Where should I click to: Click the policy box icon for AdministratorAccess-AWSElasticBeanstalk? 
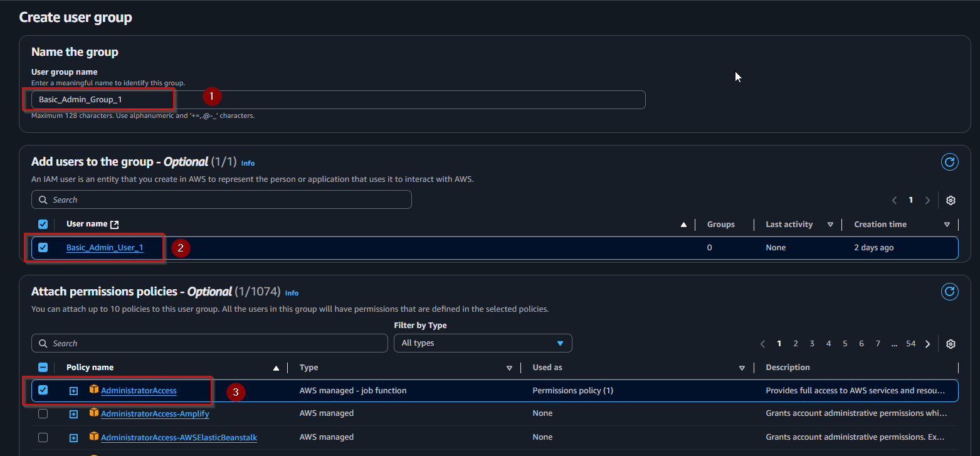(x=94, y=437)
